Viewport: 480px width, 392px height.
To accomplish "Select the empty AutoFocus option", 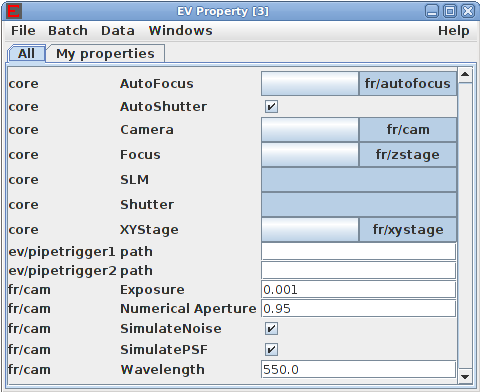I will point(310,84).
